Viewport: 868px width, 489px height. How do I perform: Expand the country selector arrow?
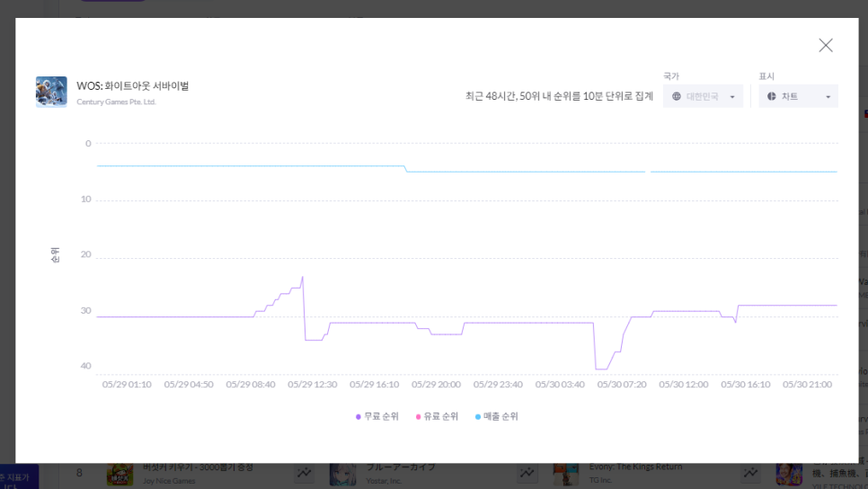point(732,97)
